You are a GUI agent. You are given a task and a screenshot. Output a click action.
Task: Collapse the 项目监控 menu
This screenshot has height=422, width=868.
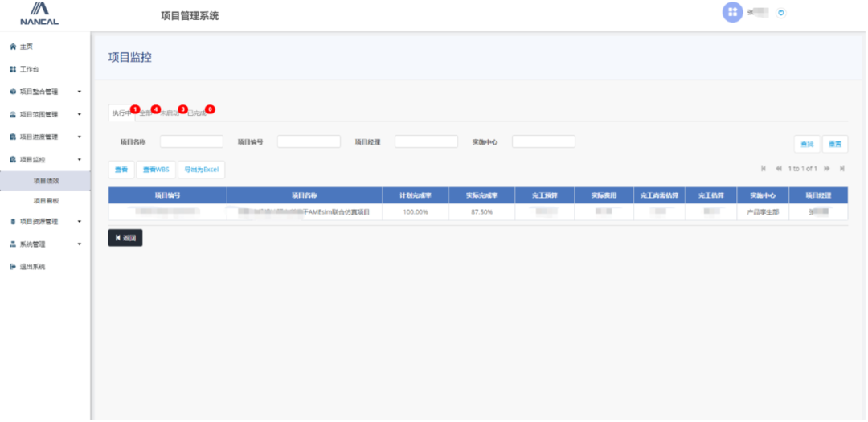tap(79, 160)
